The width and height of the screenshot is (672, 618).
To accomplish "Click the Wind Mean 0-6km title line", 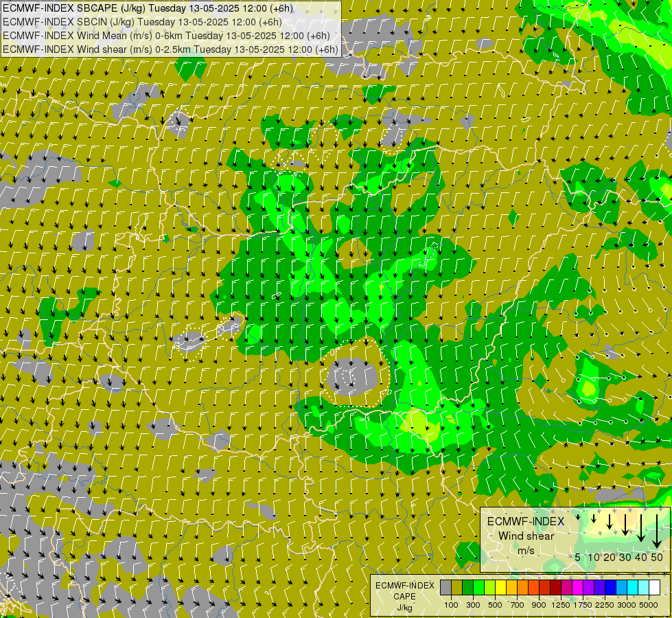I will point(166,36).
